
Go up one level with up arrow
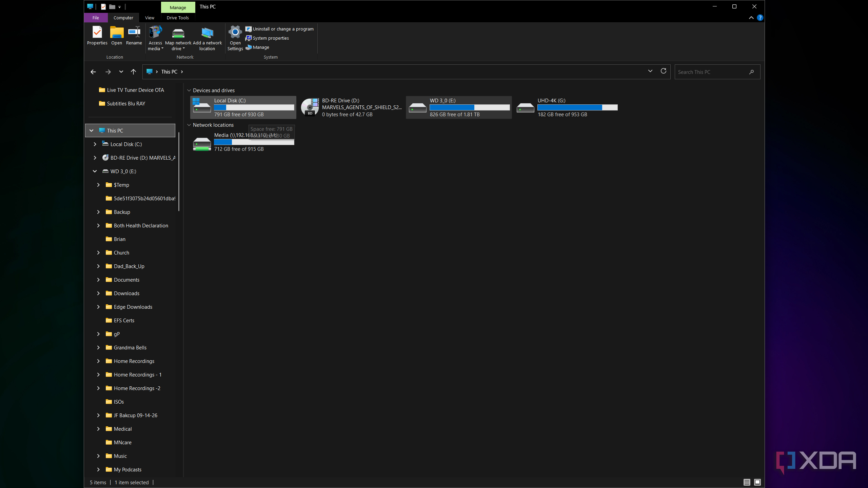[x=133, y=72]
